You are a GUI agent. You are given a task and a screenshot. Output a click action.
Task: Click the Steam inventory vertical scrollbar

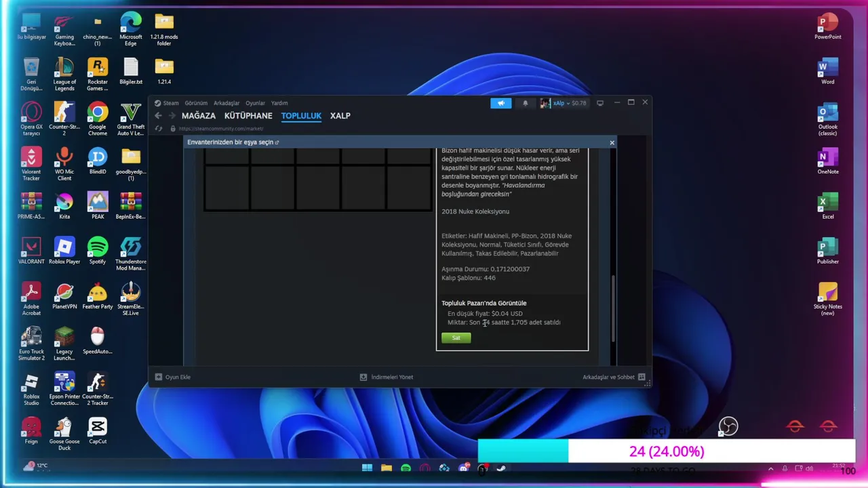pos(614,308)
